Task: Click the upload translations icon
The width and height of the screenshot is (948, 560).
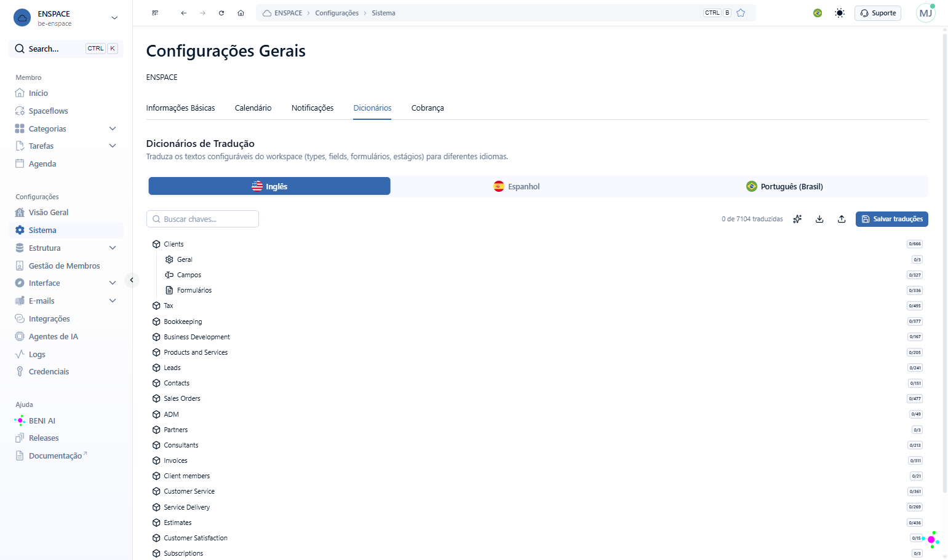Action: point(842,219)
